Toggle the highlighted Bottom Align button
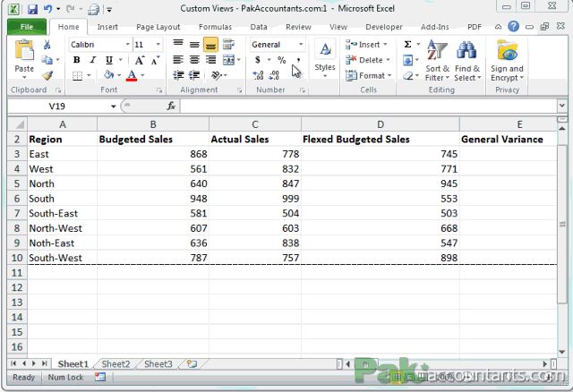573x392 pixels. 210,45
